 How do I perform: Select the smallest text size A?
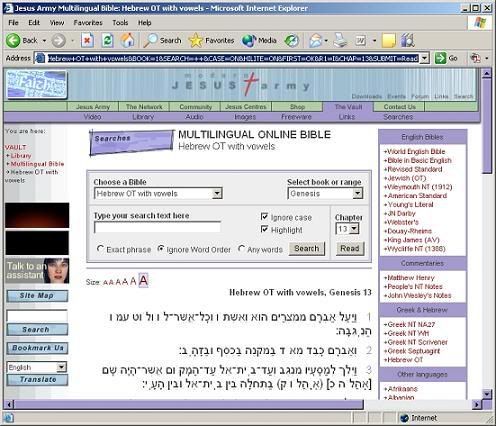(106, 283)
